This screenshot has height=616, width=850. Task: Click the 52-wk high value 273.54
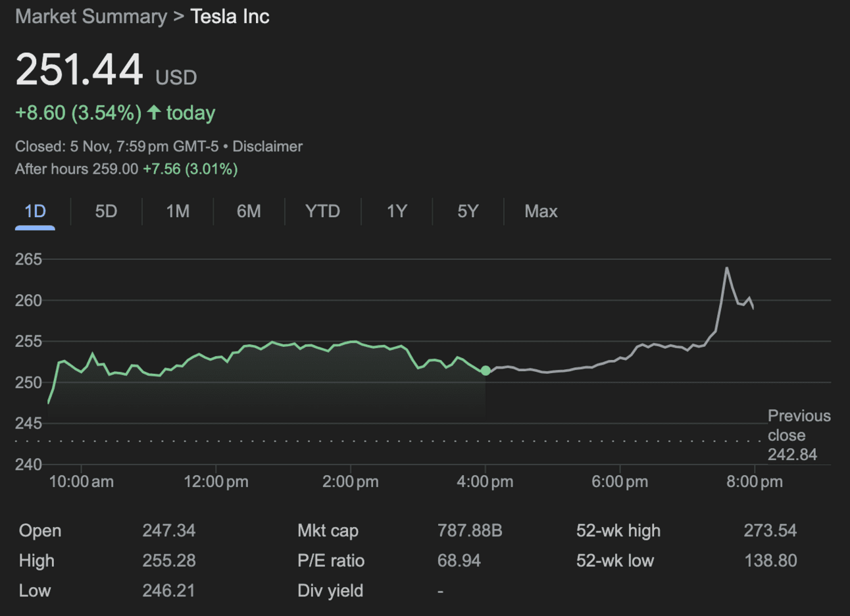770,530
